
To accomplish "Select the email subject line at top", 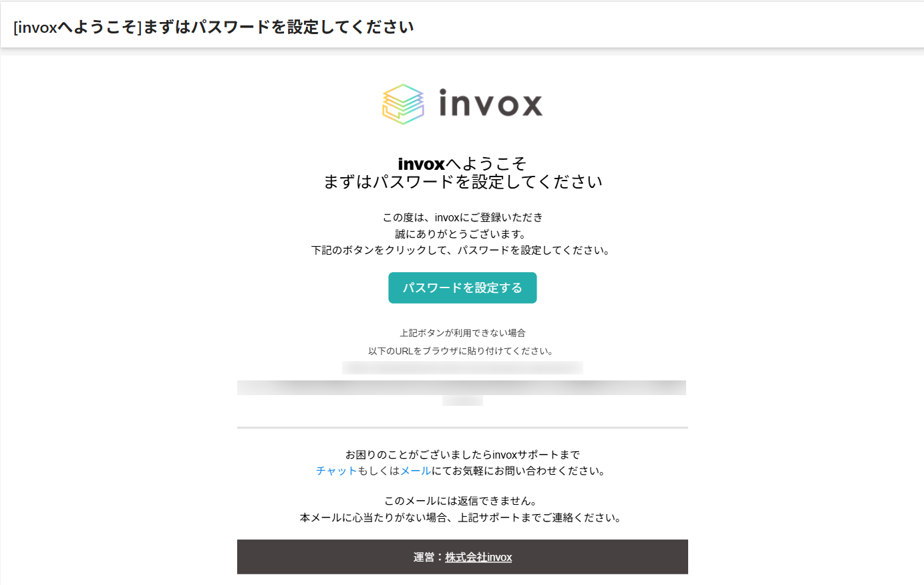I will pyautogui.click(x=214, y=27).
